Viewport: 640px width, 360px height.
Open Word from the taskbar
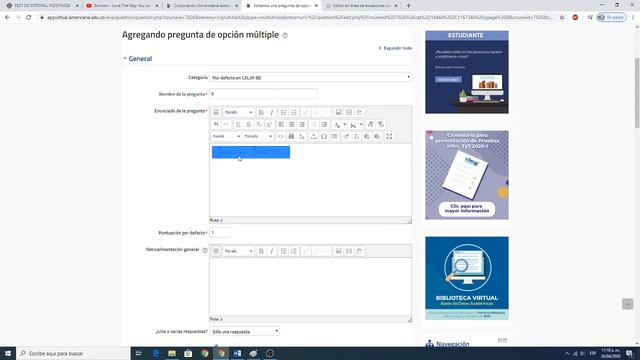tap(237, 353)
